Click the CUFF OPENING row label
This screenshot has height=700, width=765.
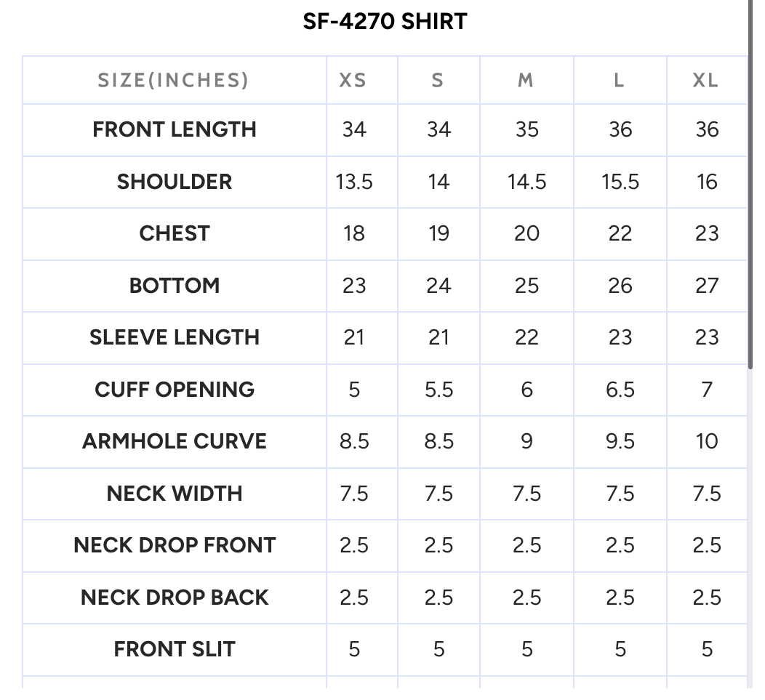[x=175, y=390]
